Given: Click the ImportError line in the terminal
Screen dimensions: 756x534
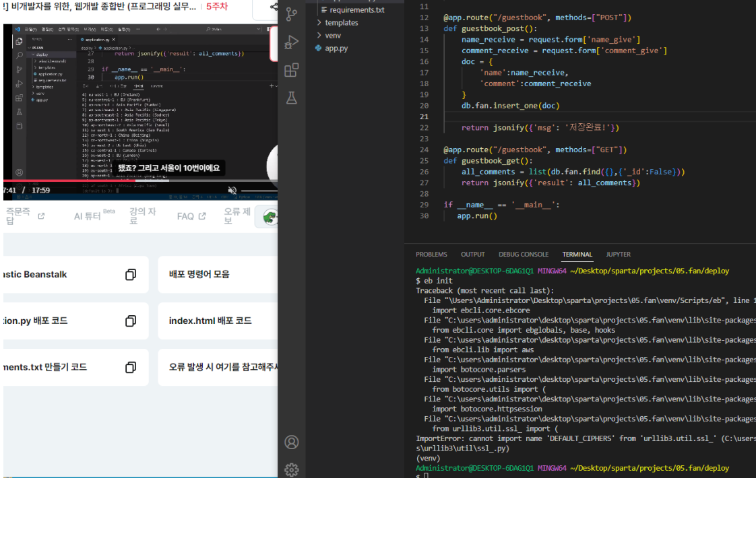Looking at the screenshot, I should [586, 438].
